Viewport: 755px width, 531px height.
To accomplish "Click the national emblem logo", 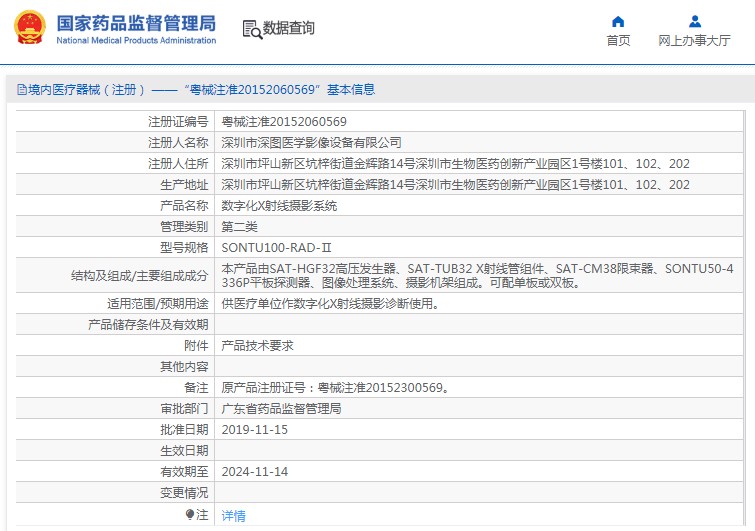I will (30, 28).
